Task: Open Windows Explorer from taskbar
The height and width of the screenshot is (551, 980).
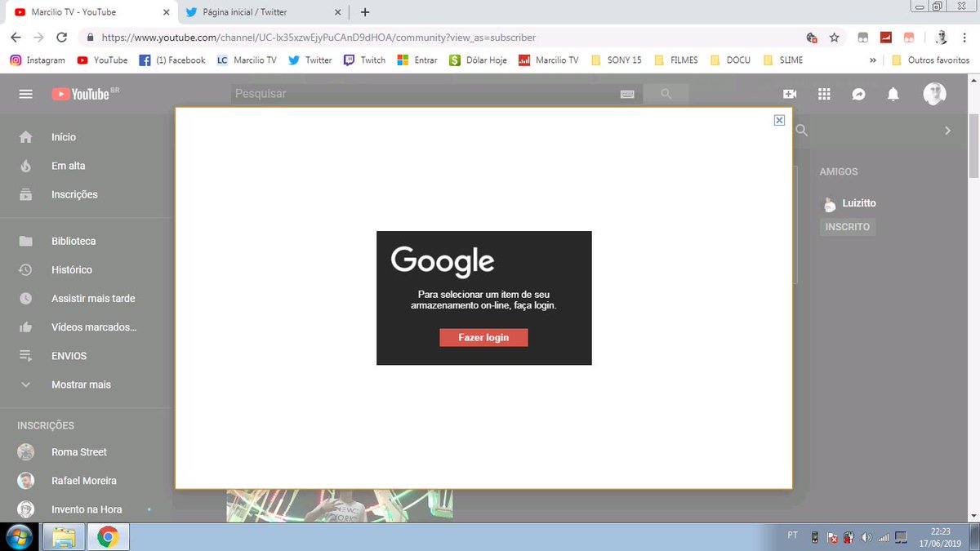Action: pos(64,537)
